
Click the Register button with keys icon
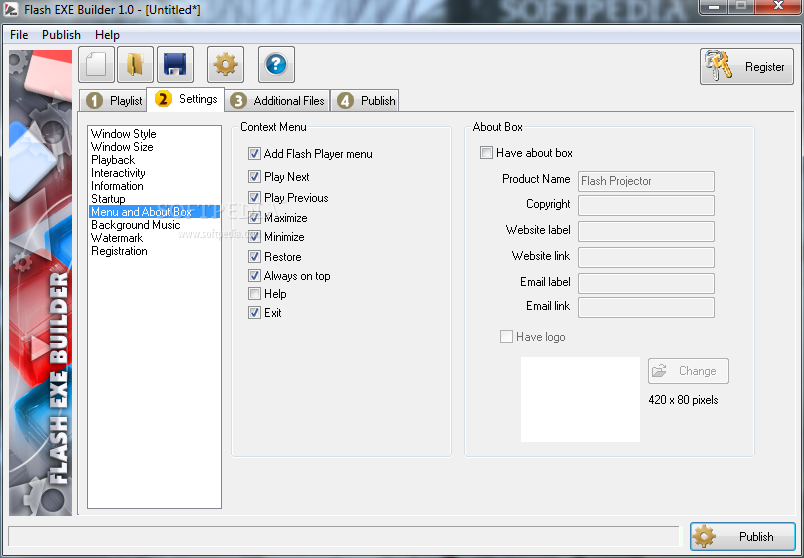coord(747,67)
